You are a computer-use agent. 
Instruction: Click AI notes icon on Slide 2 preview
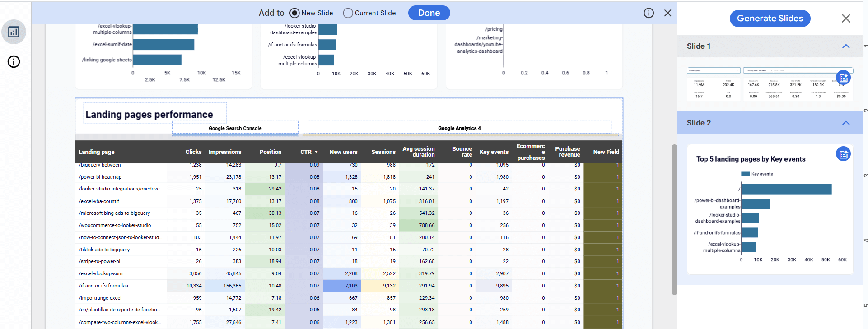tap(843, 154)
